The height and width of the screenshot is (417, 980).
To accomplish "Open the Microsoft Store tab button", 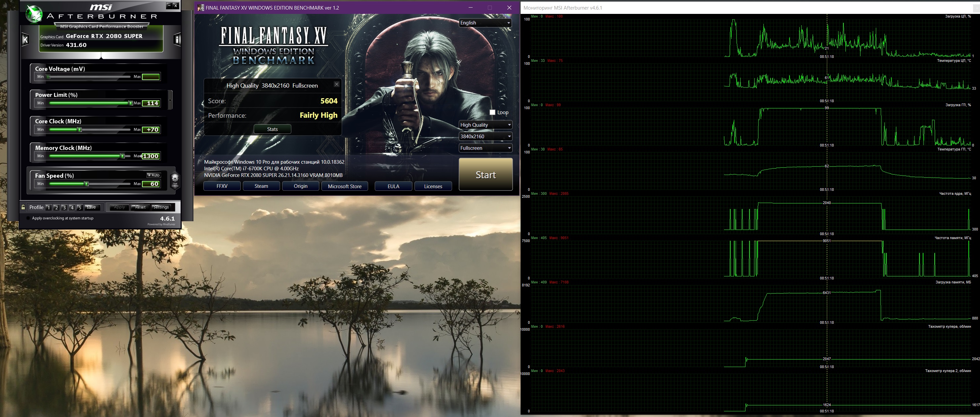I will pyautogui.click(x=344, y=186).
